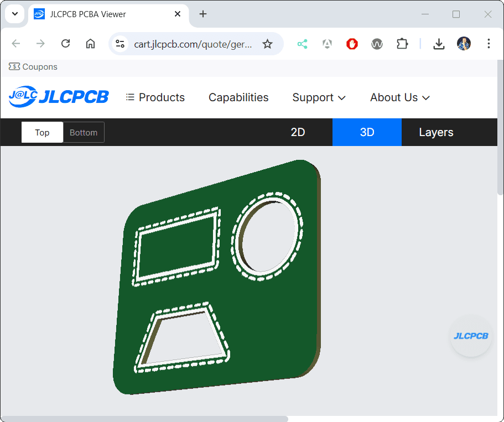Open the tab search chevron
The width and height of the screenshot is (504, 422).
15,14
